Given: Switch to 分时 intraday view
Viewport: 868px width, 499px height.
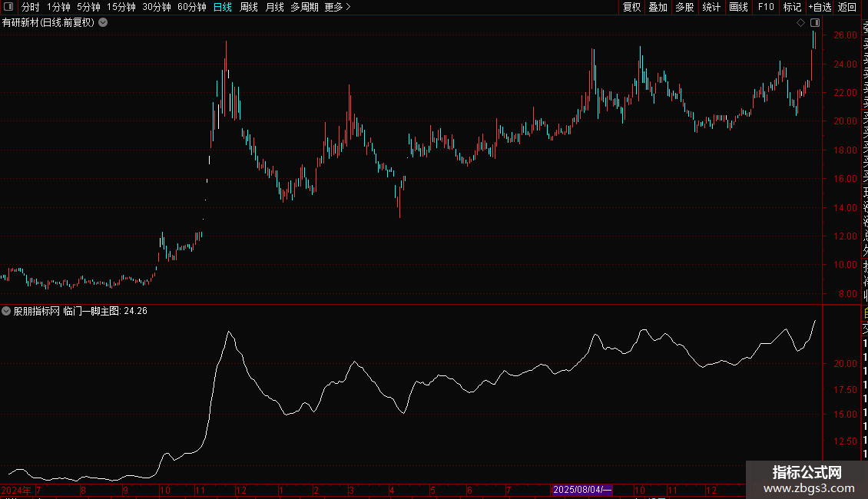Looking at the screenshot, I should click(31, 7).
